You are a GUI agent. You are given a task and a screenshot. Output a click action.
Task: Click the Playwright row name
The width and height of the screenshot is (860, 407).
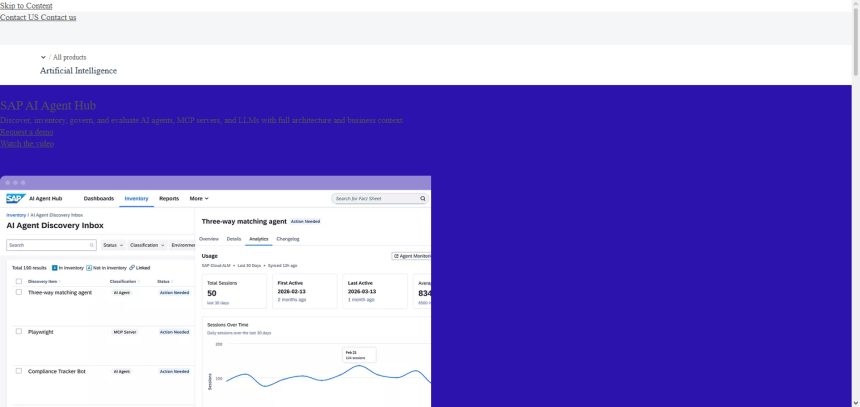(41, 332)
